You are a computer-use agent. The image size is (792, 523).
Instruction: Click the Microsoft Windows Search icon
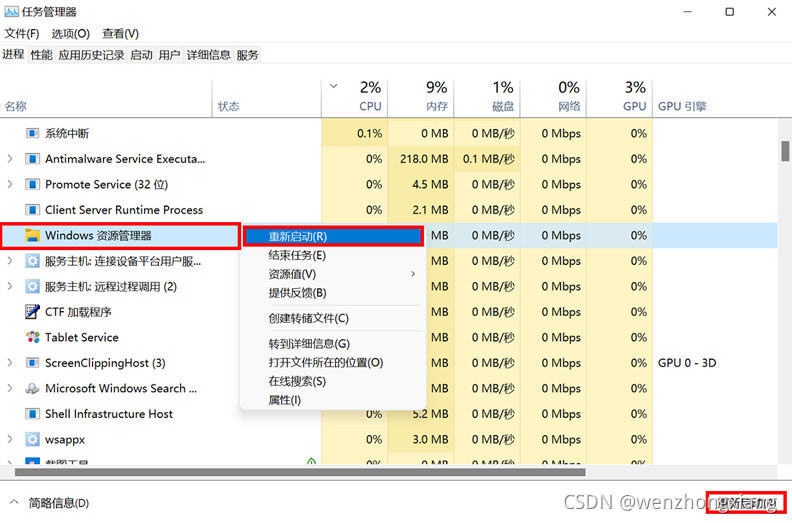click(32, 388)
